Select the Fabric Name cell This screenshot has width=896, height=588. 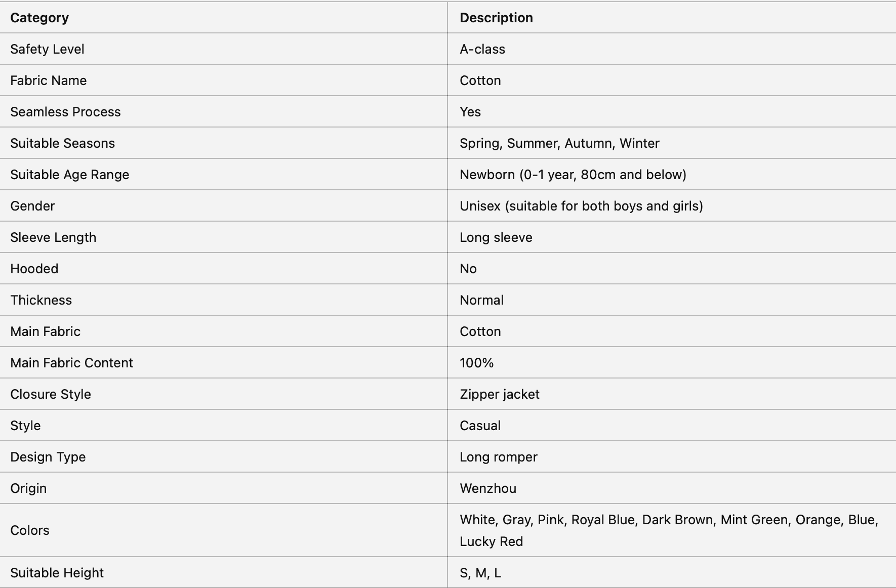tap(48, 80)
